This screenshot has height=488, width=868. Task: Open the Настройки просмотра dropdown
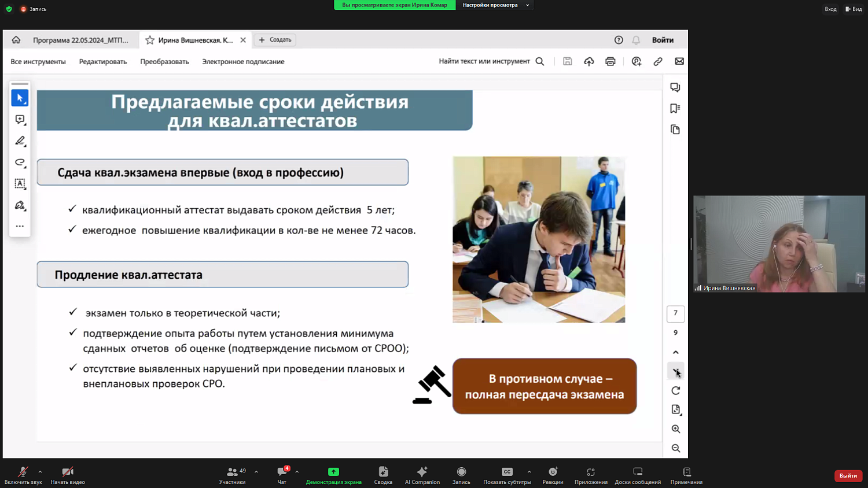(495, 5)
